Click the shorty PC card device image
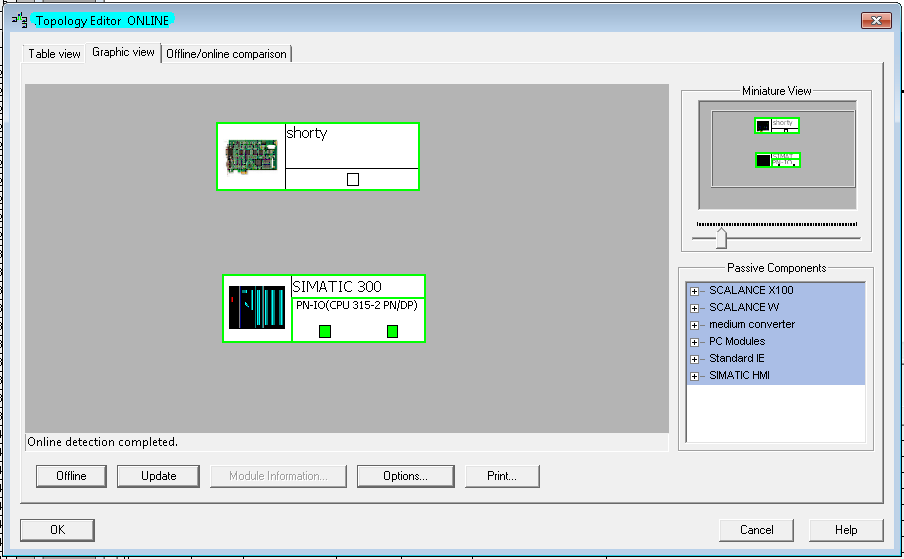The image size is (904, 559). coord(251,156)
